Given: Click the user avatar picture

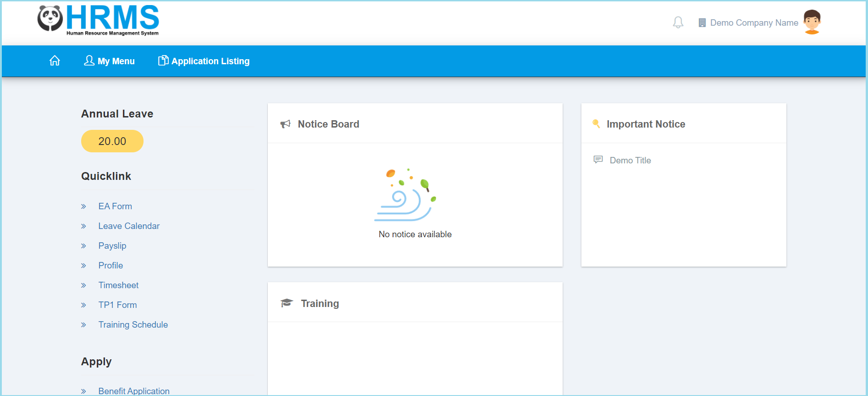Looking at the screenshot, I should coord(812,22).
